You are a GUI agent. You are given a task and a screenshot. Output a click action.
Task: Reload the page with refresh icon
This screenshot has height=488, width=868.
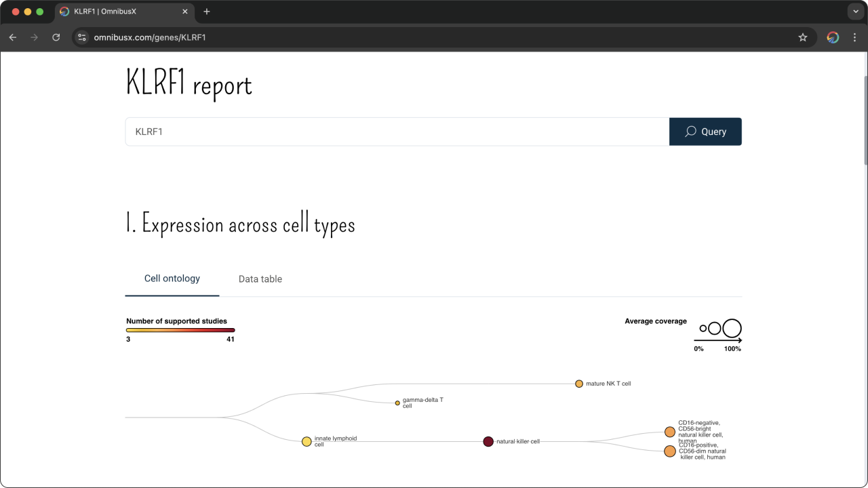56,37
